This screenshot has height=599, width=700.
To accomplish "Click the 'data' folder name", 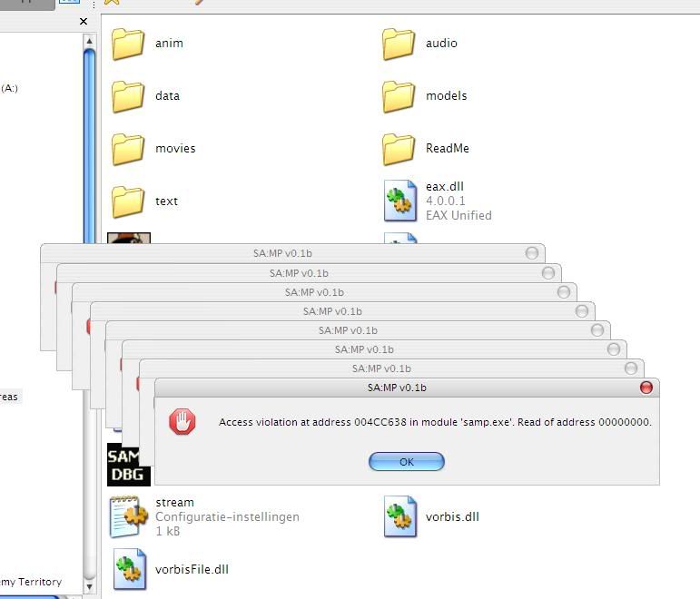I will pyautogui.click(x=167, y=96).
